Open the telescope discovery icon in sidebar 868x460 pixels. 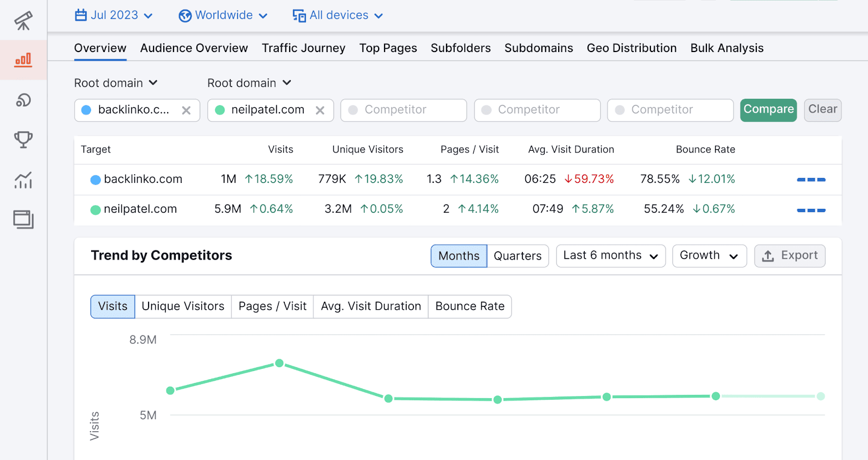[23, 20]
